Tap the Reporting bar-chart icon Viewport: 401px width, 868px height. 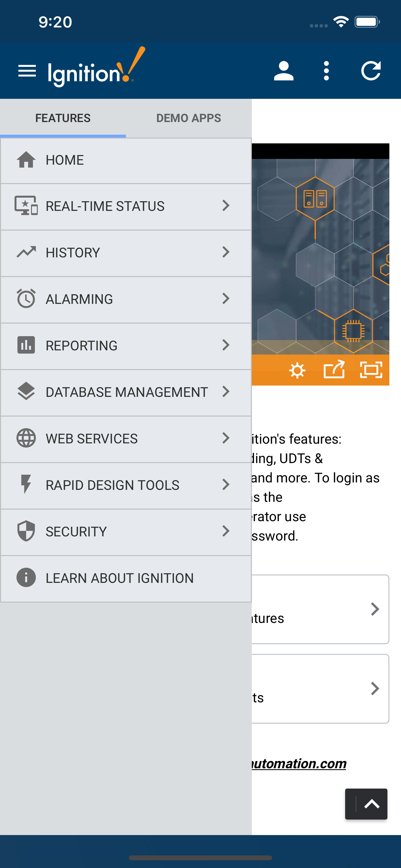[26, 345]
